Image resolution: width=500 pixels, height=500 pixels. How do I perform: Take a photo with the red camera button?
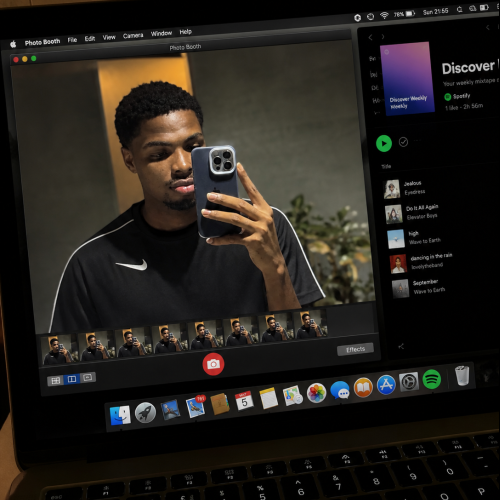(213, 364)
